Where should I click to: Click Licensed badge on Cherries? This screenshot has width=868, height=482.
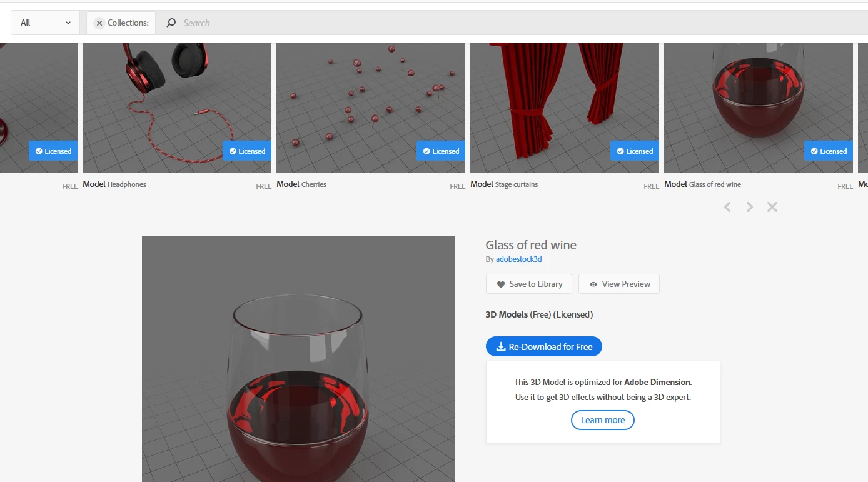(441, 151)
